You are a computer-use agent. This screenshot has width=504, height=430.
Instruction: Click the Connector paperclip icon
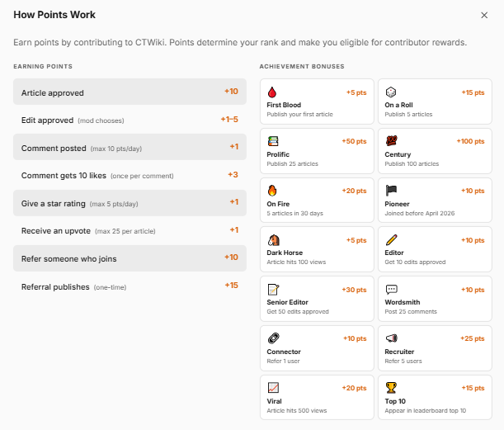tap(273, 338)
